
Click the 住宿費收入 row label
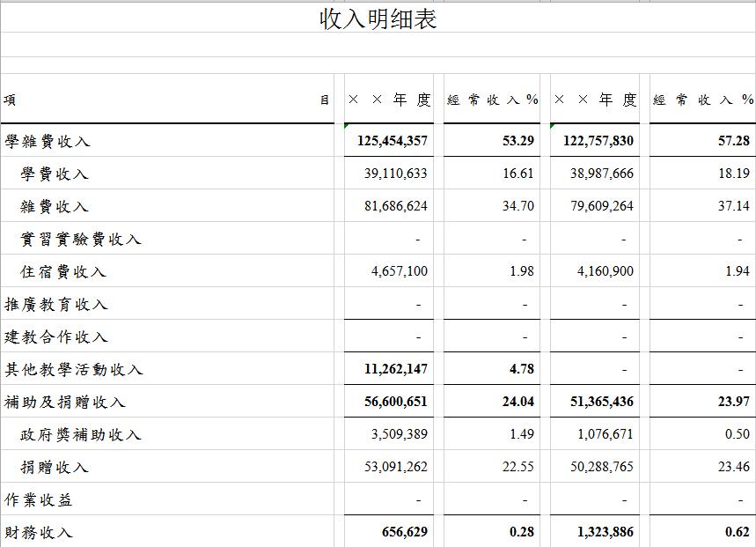pos(63,271)
